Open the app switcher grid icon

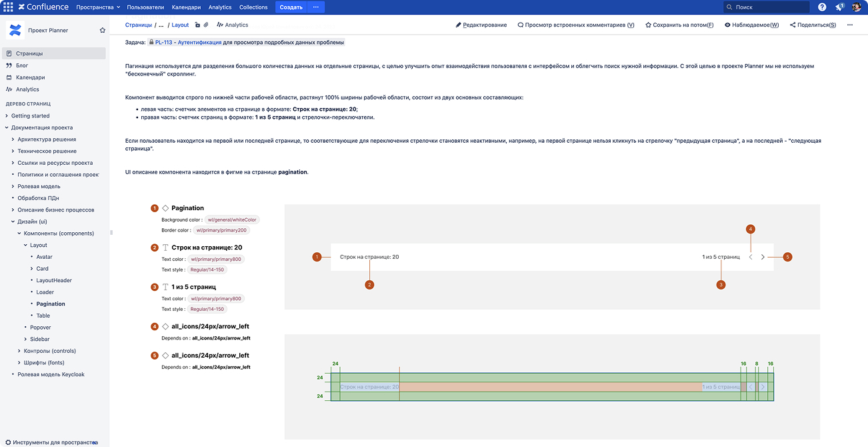[8, 7]
